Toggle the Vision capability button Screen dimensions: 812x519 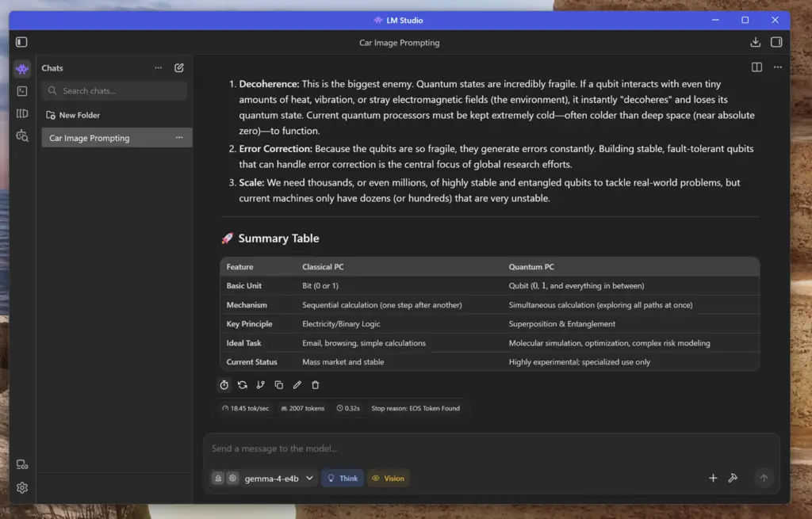point(389,478)
